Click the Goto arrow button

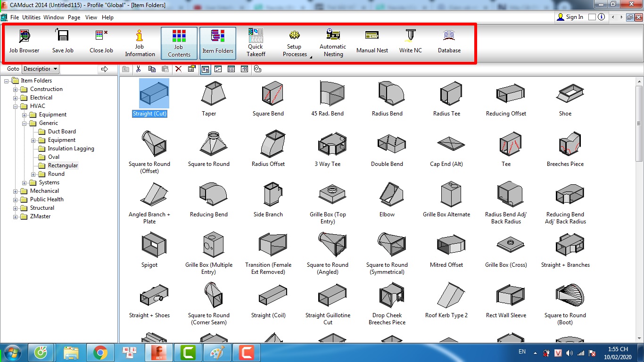point(105,69)
